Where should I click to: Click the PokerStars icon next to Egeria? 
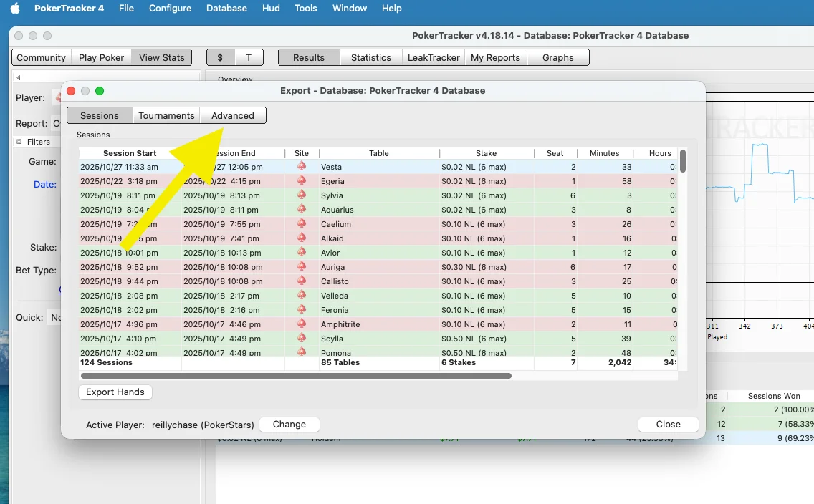click(x=302, y=181)
